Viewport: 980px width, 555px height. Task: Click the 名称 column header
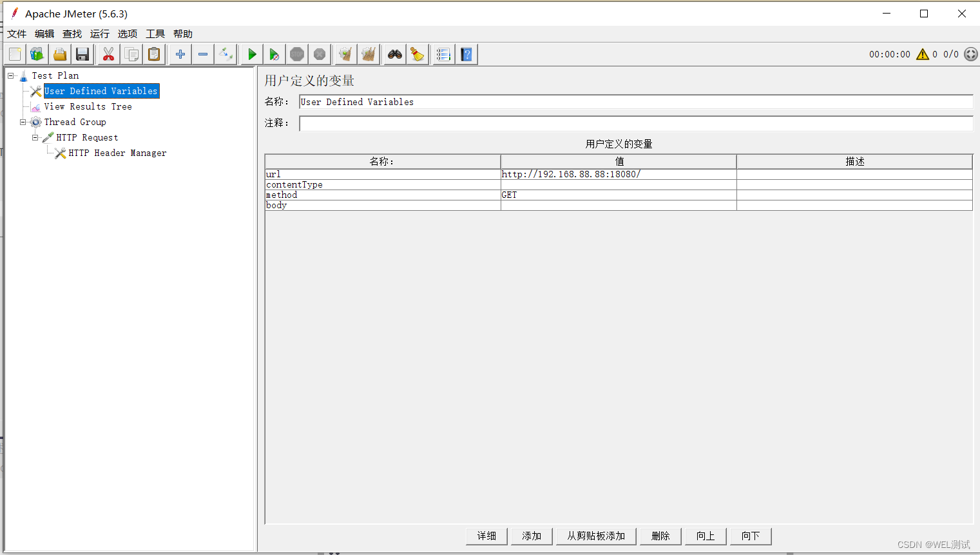click(x=383, y=161)
